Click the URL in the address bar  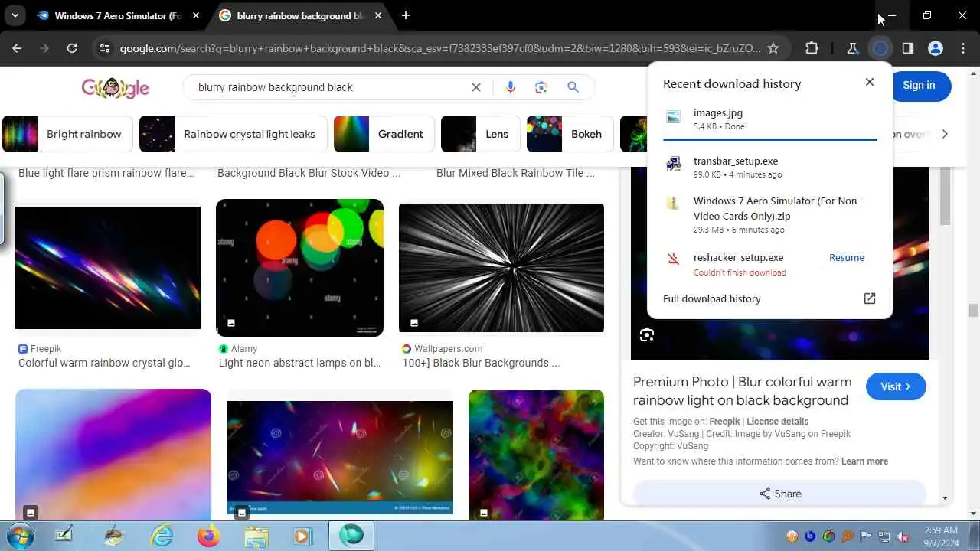point(440,48)
